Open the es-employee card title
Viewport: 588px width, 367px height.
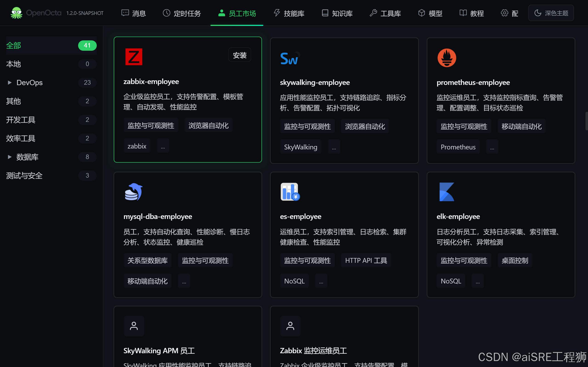pyautogui.click(x=301, y=216)
